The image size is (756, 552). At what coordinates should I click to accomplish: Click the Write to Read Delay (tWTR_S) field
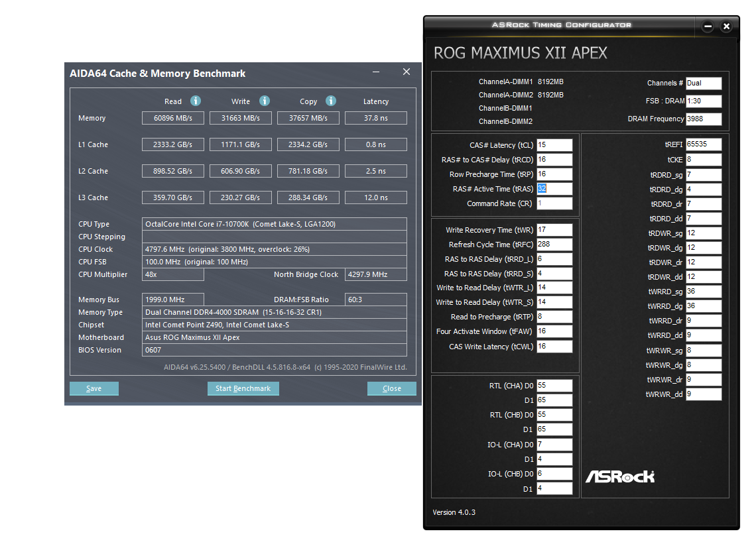click(x=554, y=302)
